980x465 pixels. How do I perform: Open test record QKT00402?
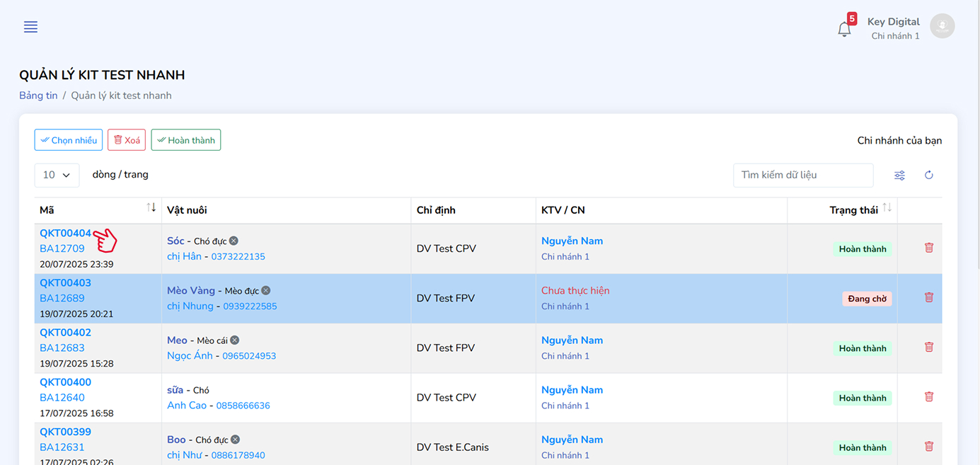[x=65, y=333]
